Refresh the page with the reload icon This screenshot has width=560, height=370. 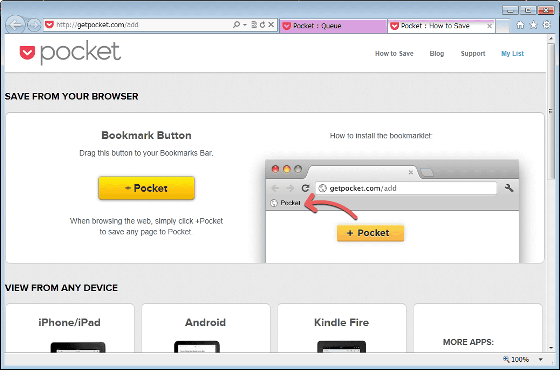(x=262, y=25)
